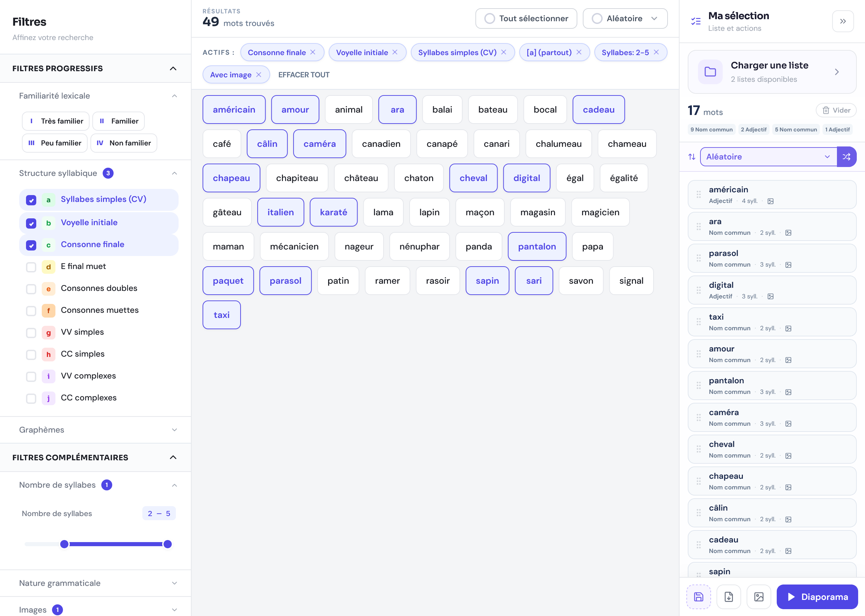The height and width of the screenshot is (616, 865).
Task: Remove the Voyelle initiale active filter chip
Action: pos(395,52)
